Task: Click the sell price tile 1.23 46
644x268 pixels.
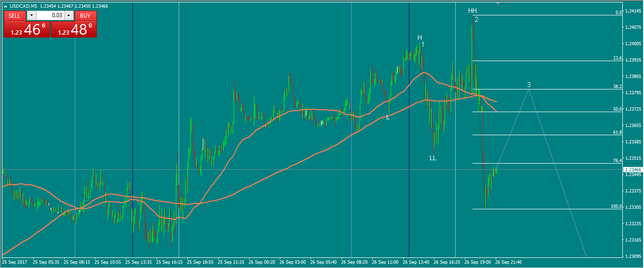Action: tap(26, 29)
